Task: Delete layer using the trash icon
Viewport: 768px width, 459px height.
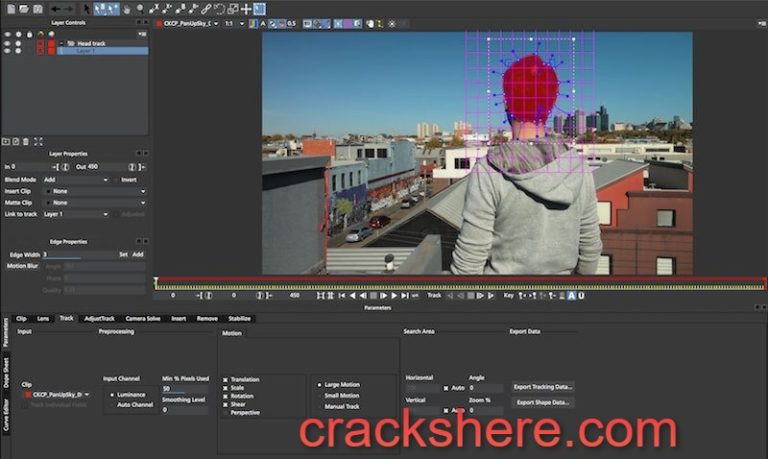Action: (27, 141)
